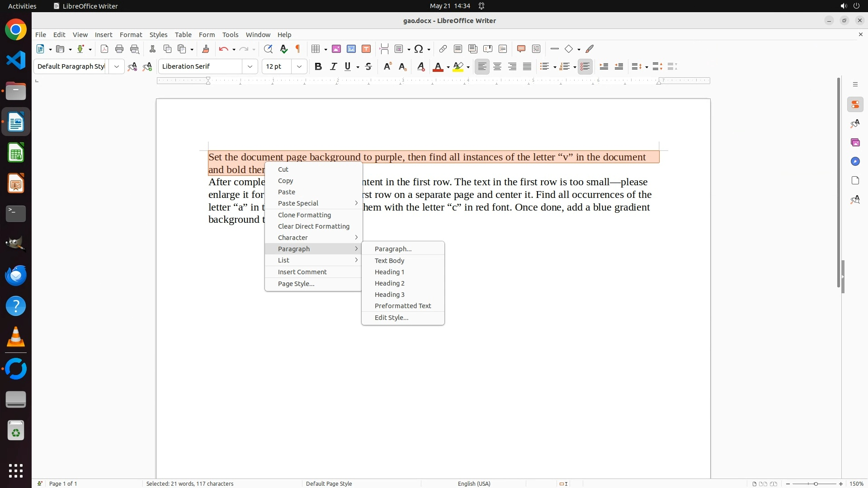This screenshot has width=868, height=488.
Task: Click the Clone Formatting paintbrush toolbar icon
Action: (x=206, y=49)
